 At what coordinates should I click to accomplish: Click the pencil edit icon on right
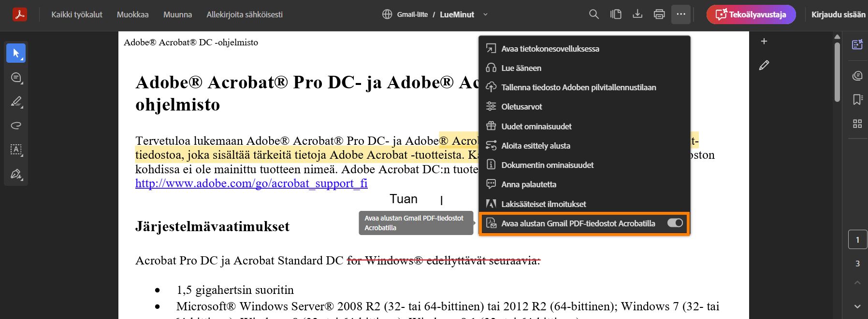tap(764, 65)
